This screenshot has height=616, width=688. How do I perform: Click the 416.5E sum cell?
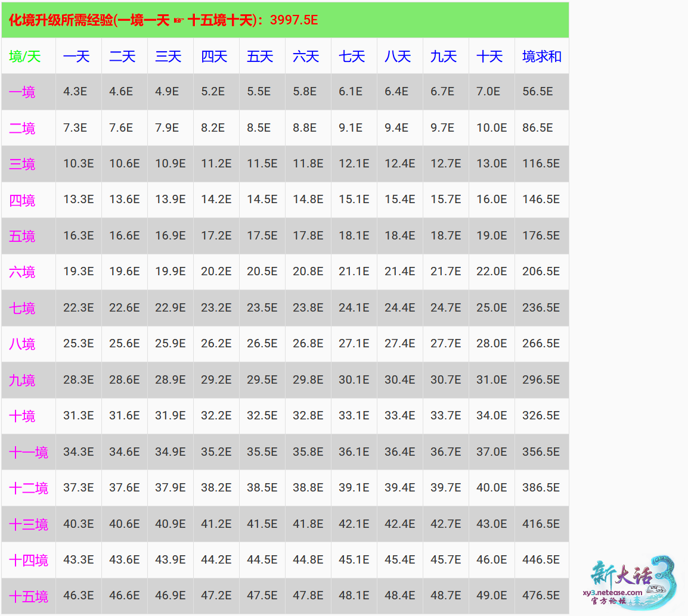pos(541,524)
